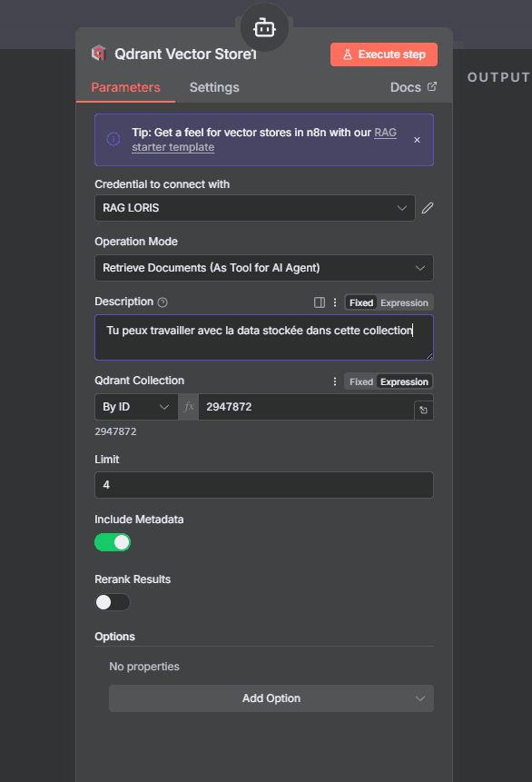Viewport: 532px width, 782px height.
Task: Open the Docs link
Action: pyautogui.click(x=413, y=87)
